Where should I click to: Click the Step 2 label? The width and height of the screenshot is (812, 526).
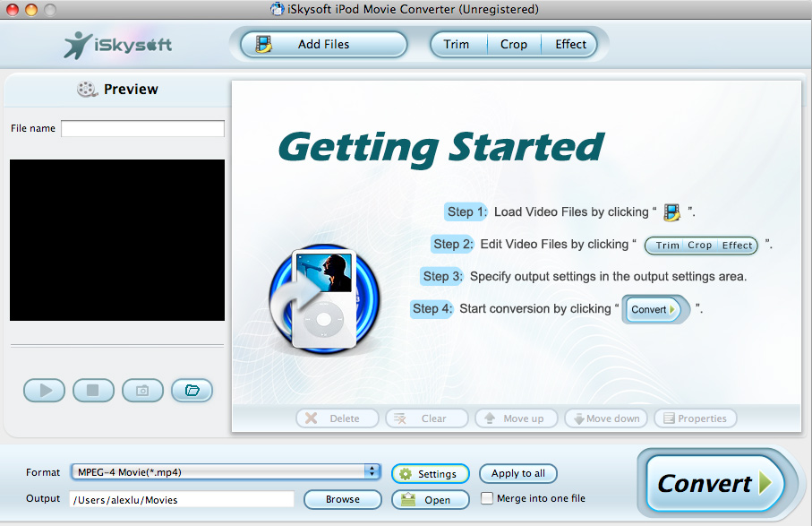point(453,244)
